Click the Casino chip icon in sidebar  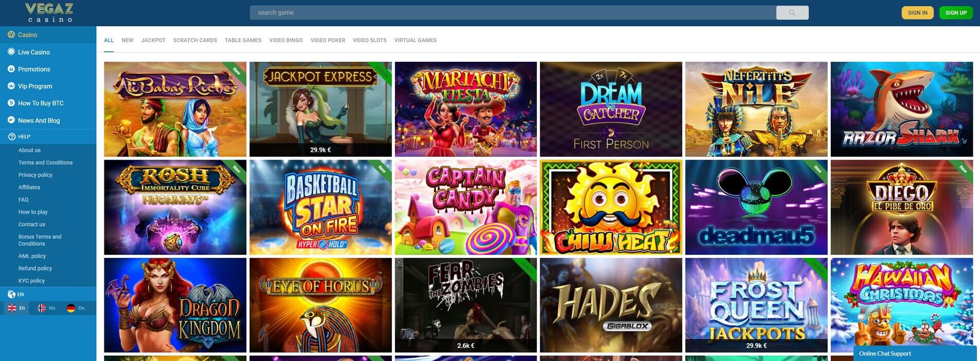tap(11, 35)
